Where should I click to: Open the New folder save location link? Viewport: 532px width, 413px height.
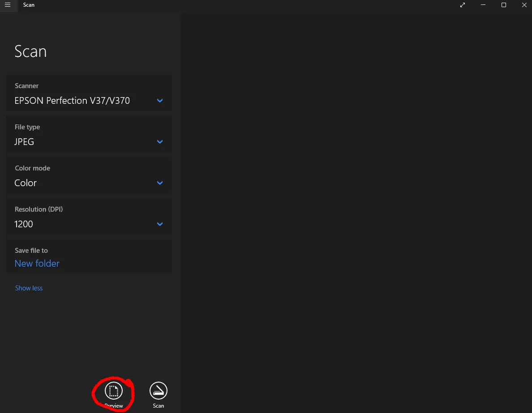pyautogui.click(x=37, y=264)
